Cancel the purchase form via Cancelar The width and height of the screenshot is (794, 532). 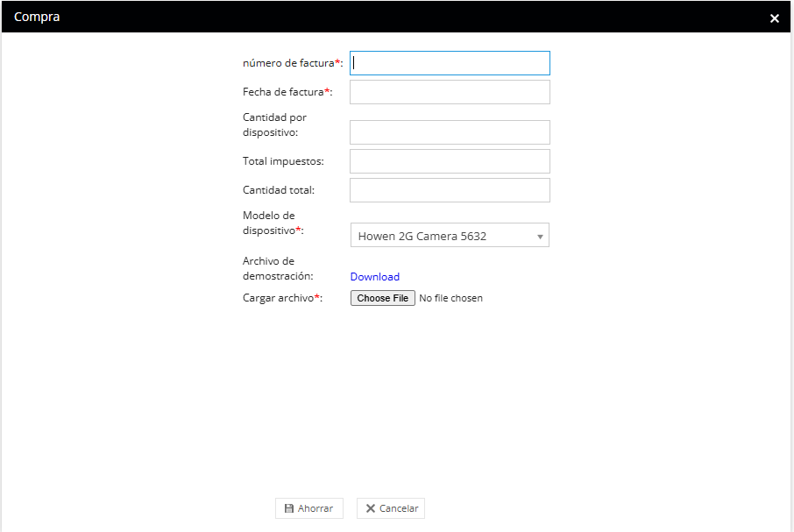(391, 508)
